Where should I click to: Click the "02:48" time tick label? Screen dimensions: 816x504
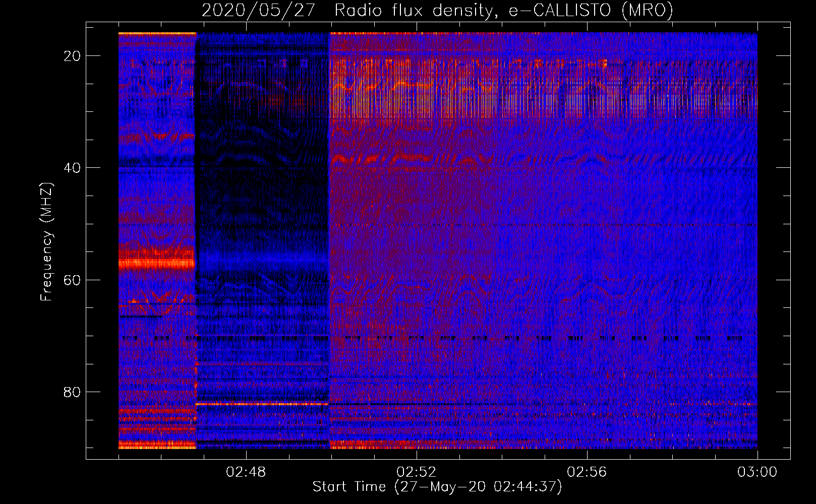pos(246,472)
